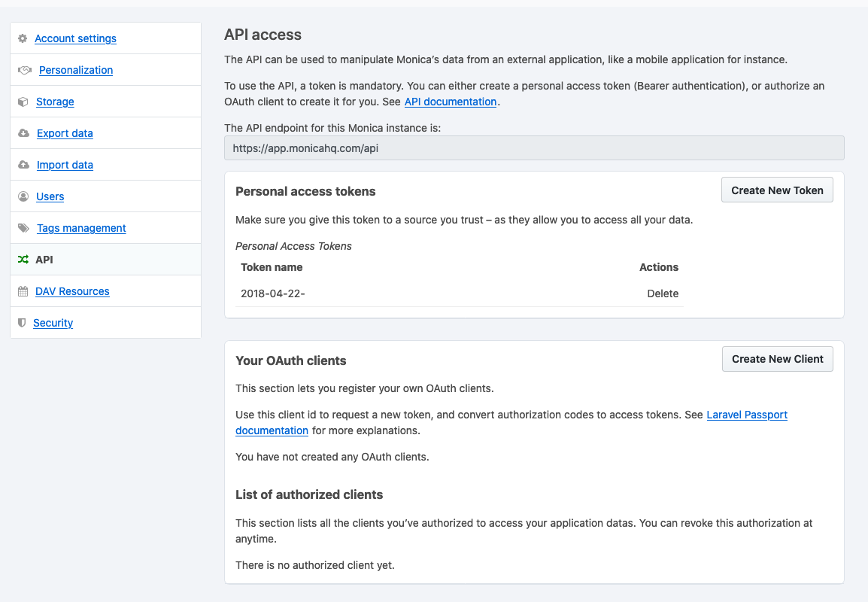Open Security settings
Viewport: 868px width, 602px height.
tap(53, 322)
